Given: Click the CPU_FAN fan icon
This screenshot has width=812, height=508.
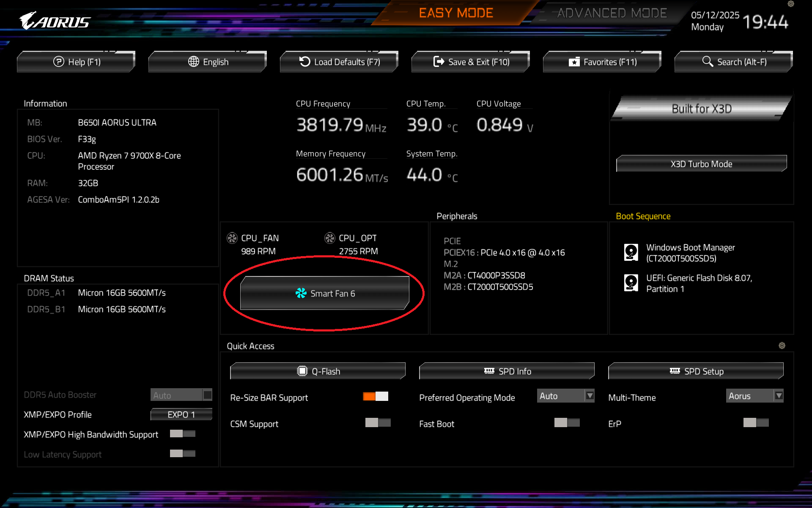Looking at the screenshot, I should click(x=232, y=238).
